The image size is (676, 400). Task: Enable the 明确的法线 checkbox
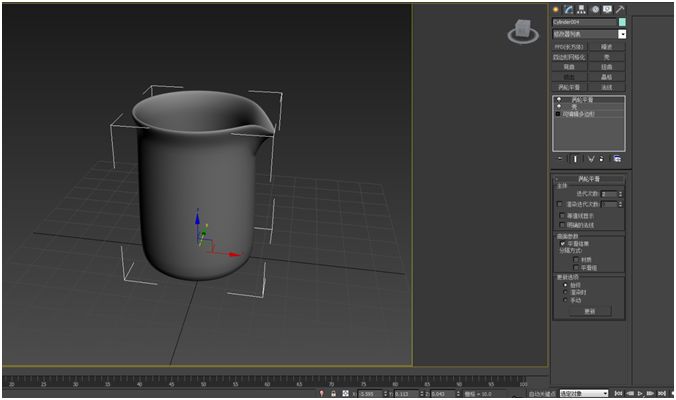(562, 225)
